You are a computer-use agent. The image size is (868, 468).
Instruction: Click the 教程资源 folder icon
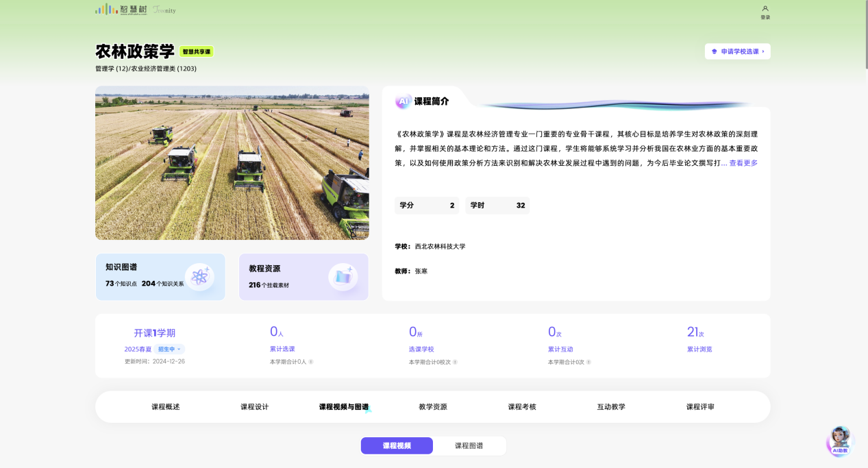(343, 277)
